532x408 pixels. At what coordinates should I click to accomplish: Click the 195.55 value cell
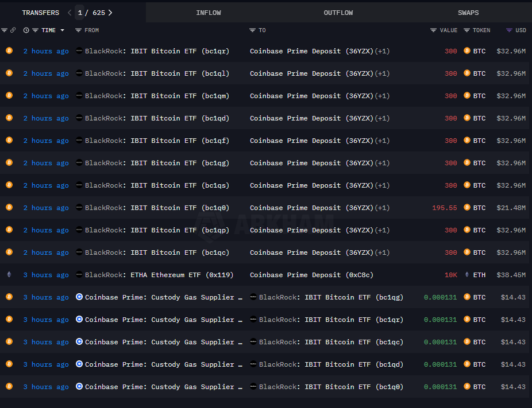click(x=445, y=208)
